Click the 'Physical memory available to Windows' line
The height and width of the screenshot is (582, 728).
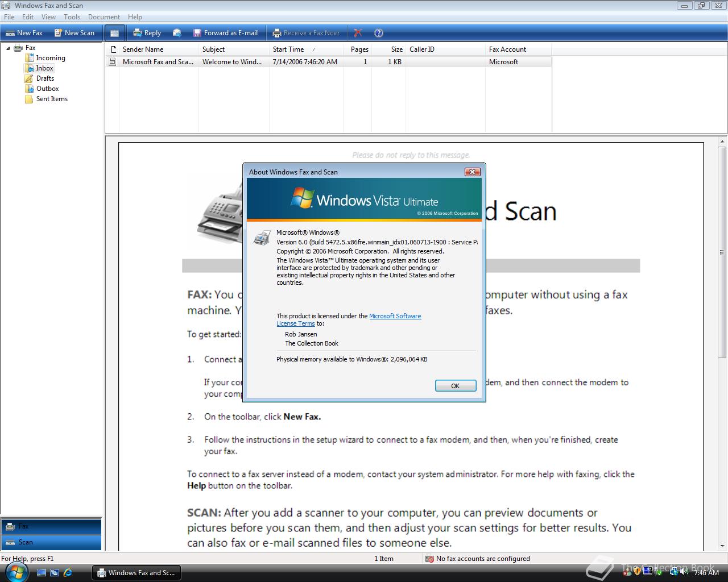(x=352, y=359)
